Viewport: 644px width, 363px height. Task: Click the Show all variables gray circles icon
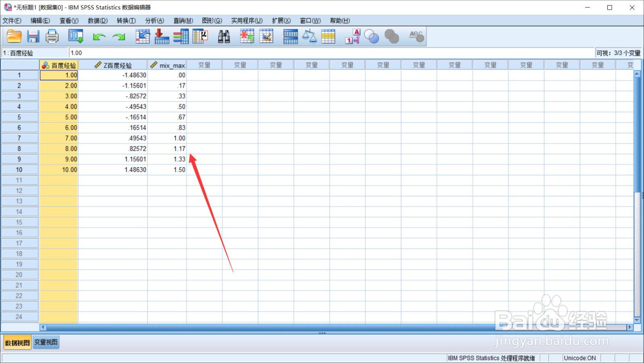pyautogui.click(x=391, y=37)
